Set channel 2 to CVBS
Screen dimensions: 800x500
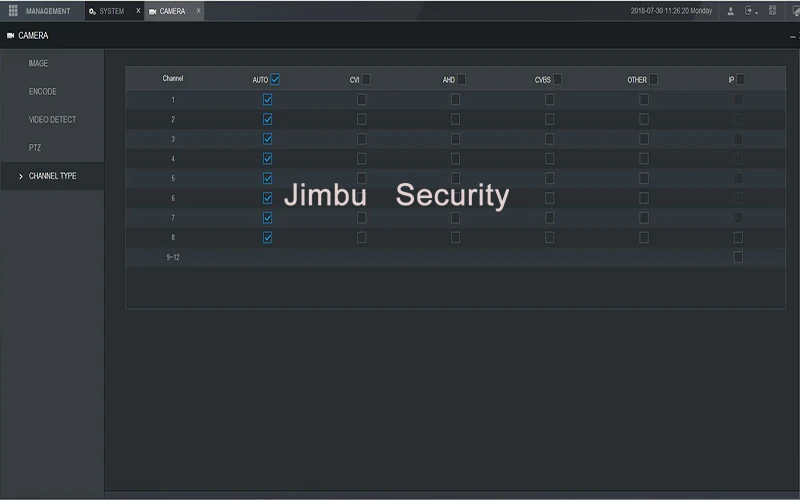tap(549, 119)
